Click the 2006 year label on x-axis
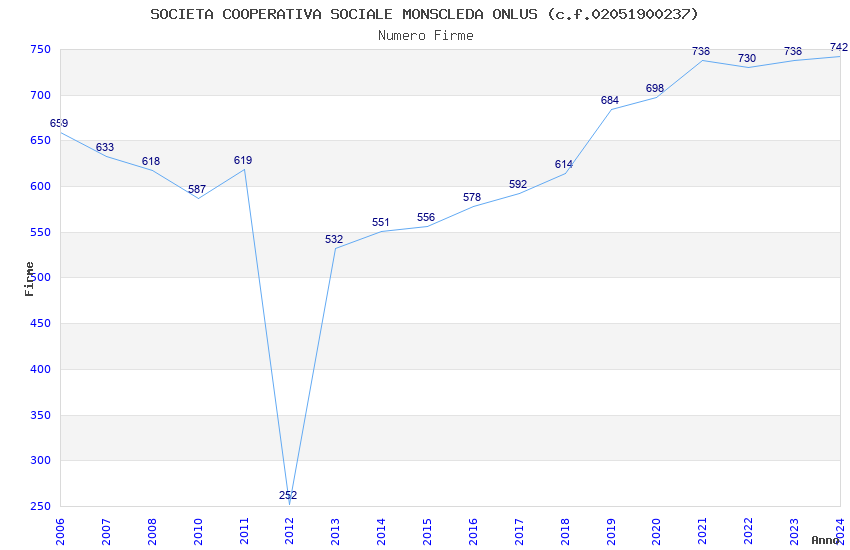 coord(60,532)
